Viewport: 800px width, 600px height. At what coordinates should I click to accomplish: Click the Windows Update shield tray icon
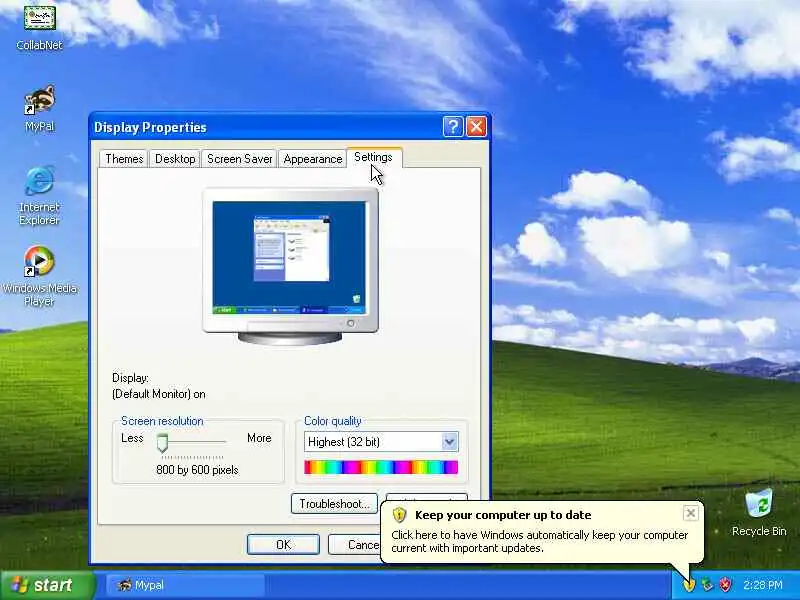click(689, 585)
